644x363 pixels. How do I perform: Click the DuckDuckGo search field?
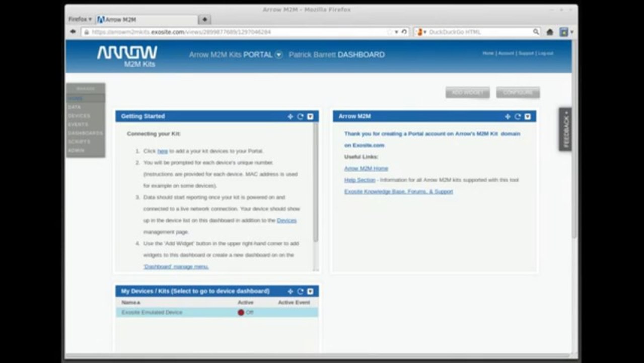[x=478, y=32]
